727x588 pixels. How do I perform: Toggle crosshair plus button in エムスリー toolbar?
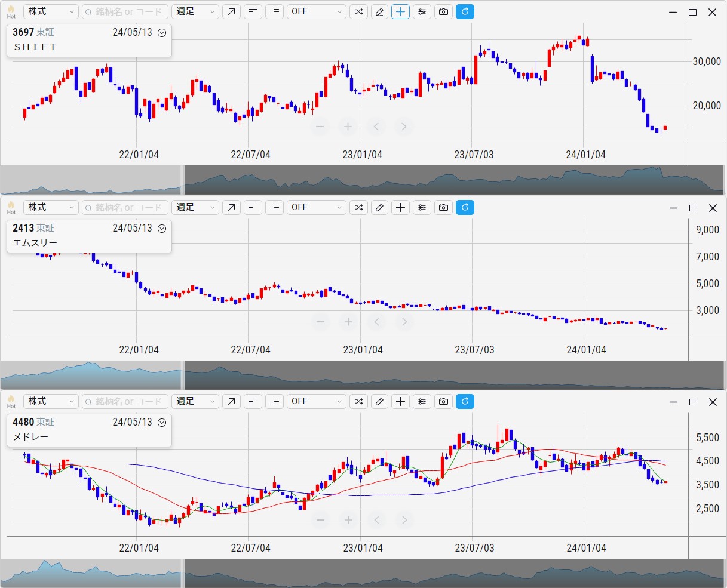click(401, 207)
